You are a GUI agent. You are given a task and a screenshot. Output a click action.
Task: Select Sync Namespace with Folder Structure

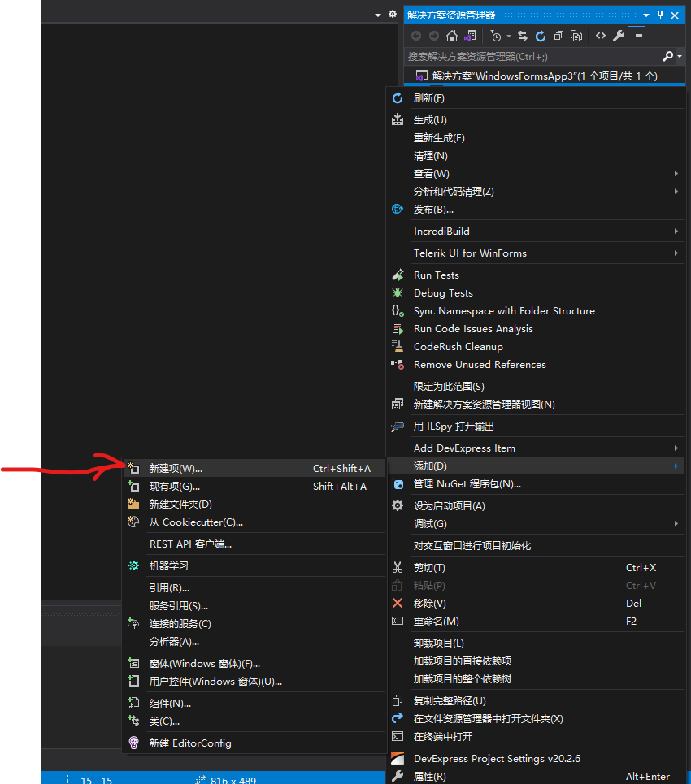(x=536, y=311)
